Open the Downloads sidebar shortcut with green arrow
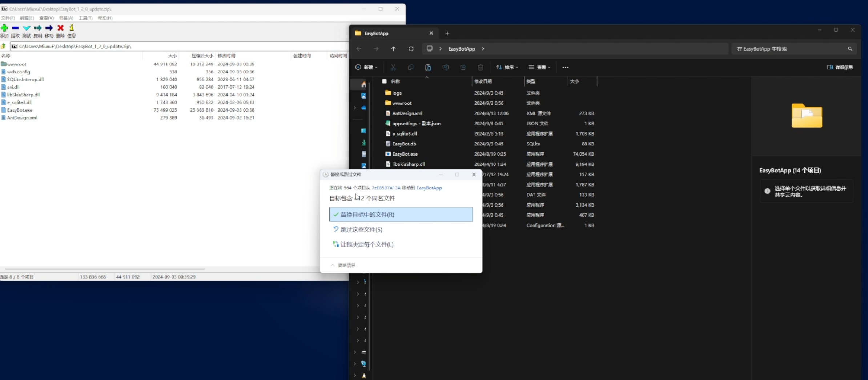 click(363, 143)
